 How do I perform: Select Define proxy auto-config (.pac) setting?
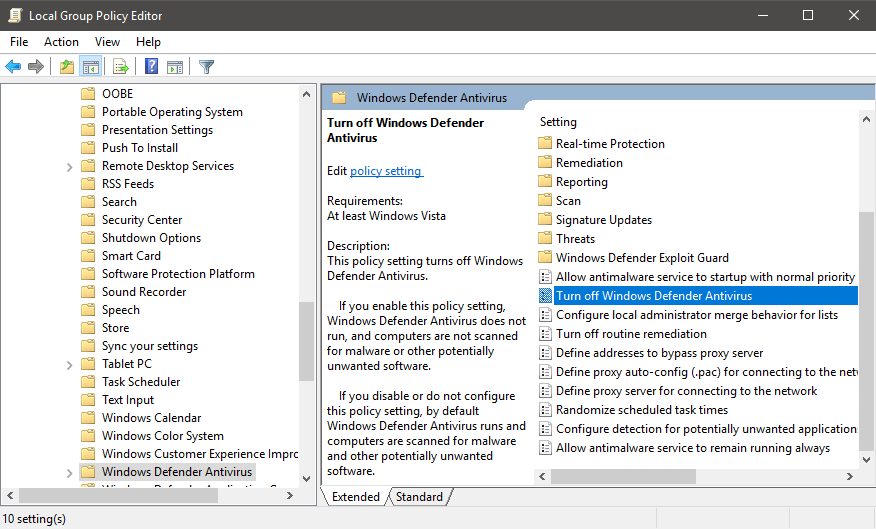[x=698, y=371]
